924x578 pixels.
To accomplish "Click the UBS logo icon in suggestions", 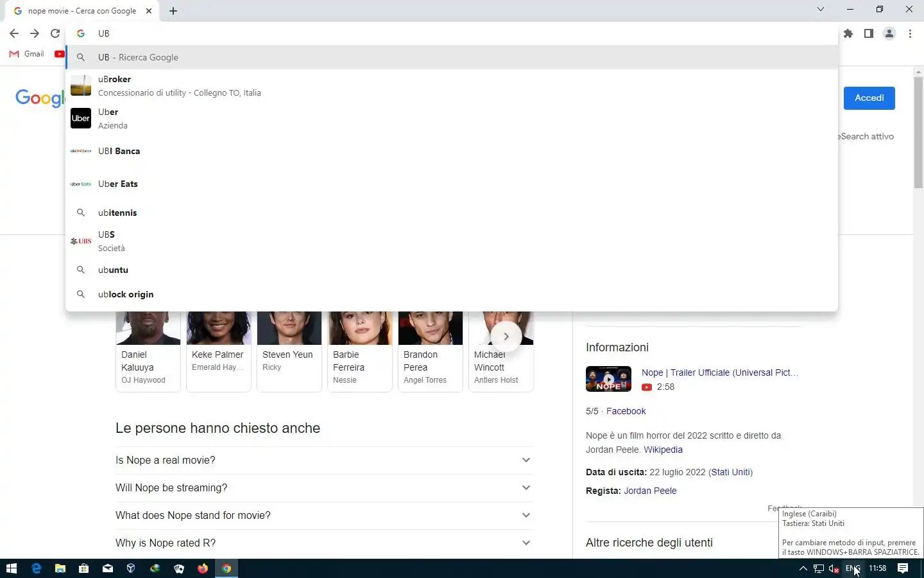I will click(81, 241).
